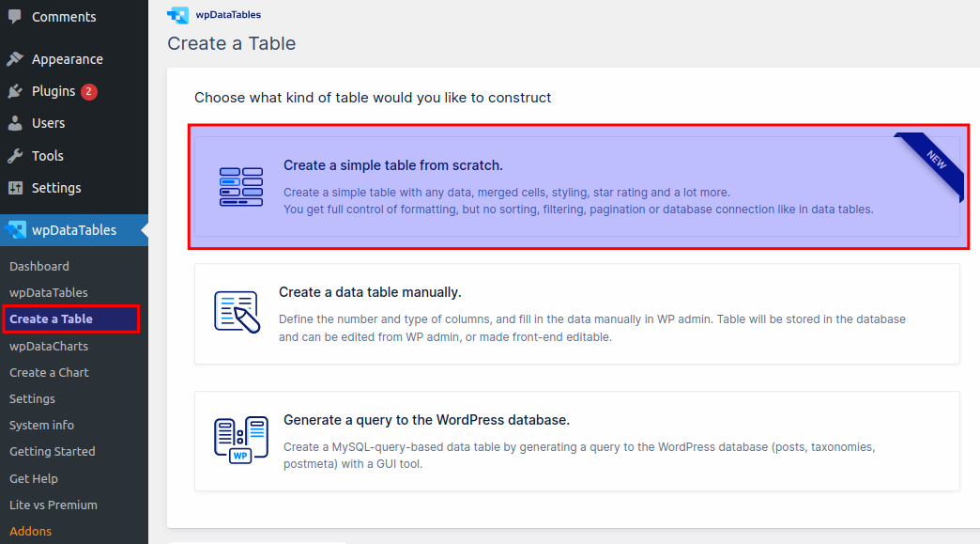980x544 pixels.
Task: Choose 'Create a data table manually' option
Action: pyautogui.click(x=578, y=313)
